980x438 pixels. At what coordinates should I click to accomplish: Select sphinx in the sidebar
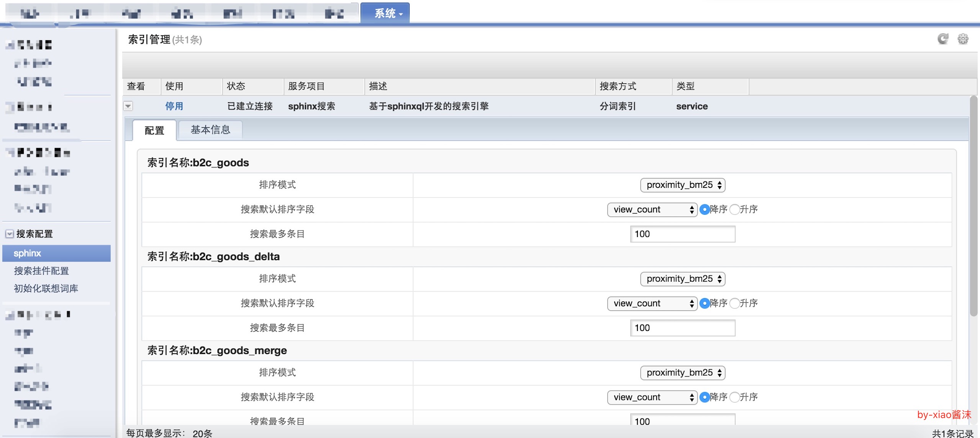pyautogui.click(x=27, y=253)
